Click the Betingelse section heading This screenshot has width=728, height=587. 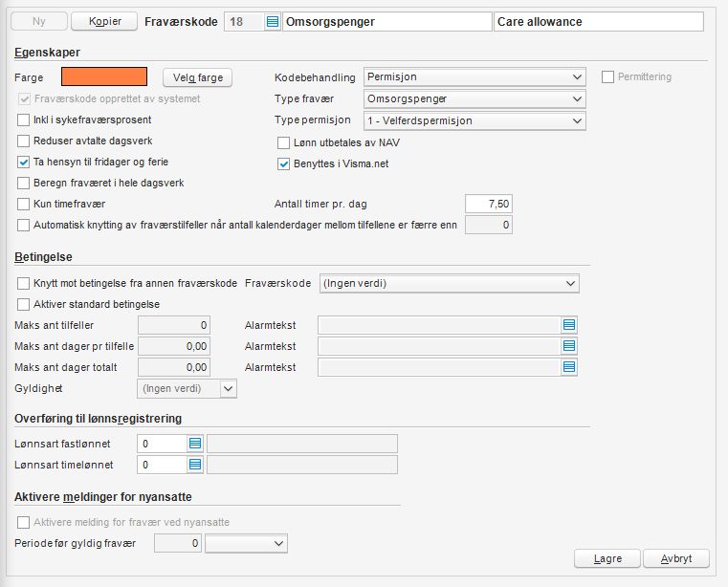[43, 257]
